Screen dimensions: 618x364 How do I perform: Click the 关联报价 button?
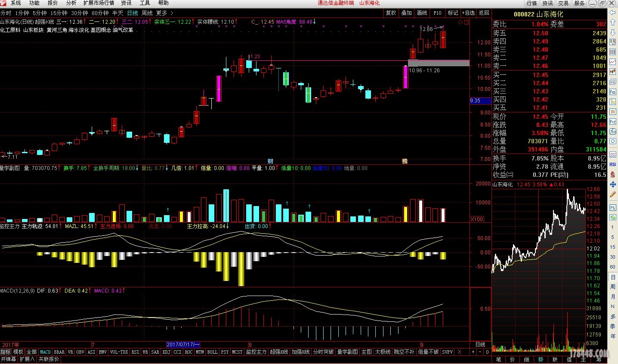49,359
